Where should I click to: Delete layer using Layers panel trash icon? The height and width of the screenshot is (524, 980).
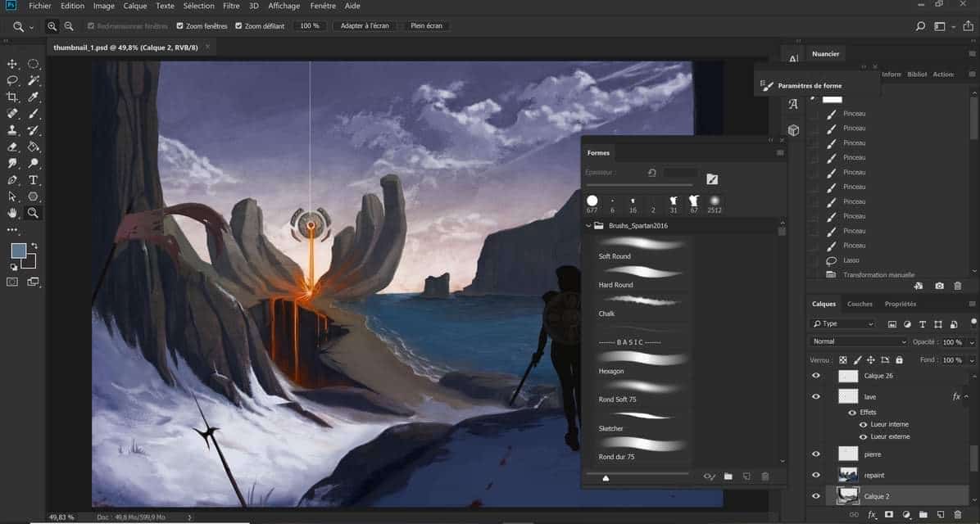959,515
